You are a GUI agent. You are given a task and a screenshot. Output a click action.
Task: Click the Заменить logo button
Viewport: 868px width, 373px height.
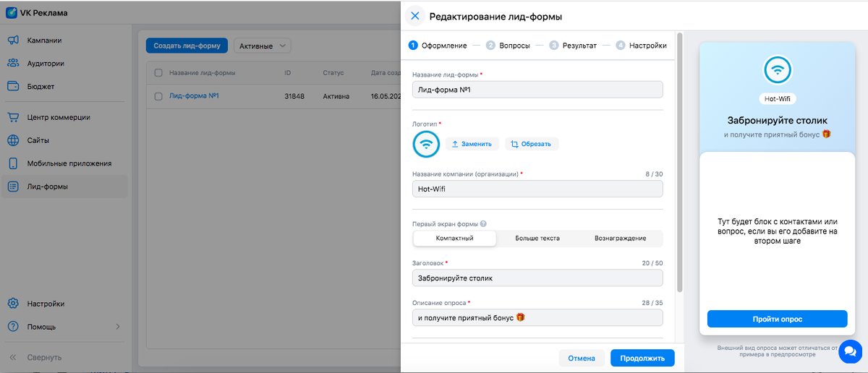pyautogui.click(x=472, y=144)
